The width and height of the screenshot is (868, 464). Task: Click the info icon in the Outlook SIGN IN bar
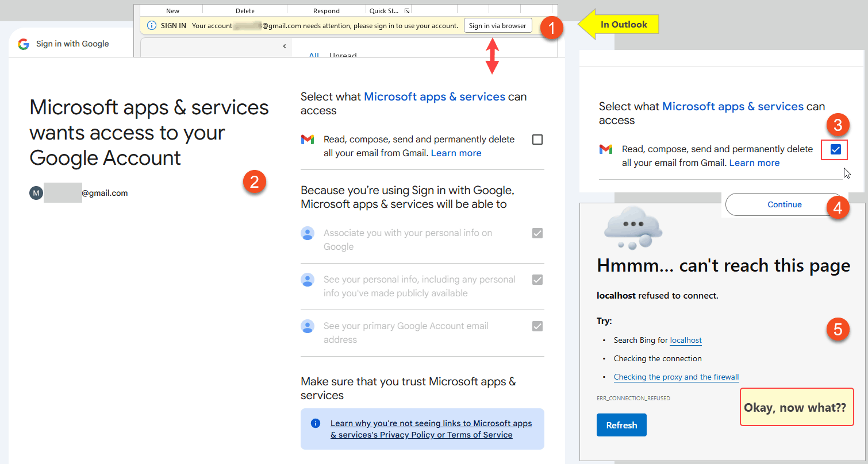152,26
